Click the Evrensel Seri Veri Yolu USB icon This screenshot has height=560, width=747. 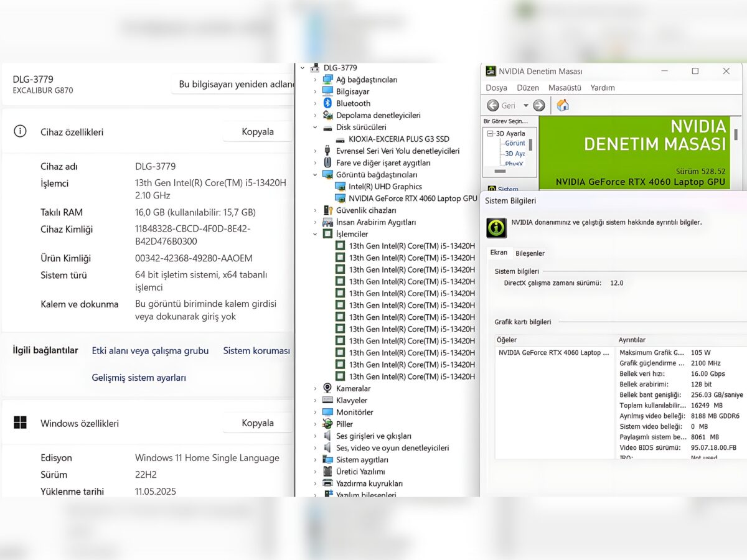pyautogui.click(x=327, y=151)
